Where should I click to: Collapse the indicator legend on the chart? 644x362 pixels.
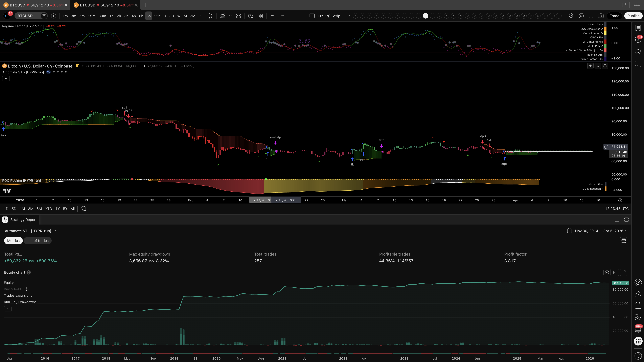click(6, 78)
